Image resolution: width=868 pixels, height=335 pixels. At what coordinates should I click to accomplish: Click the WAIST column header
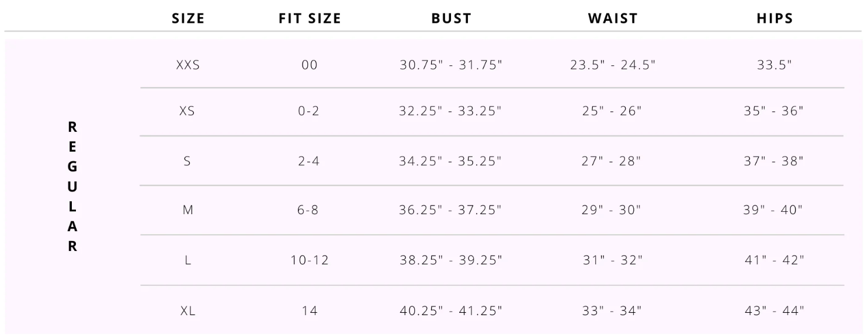click(613, 19)
